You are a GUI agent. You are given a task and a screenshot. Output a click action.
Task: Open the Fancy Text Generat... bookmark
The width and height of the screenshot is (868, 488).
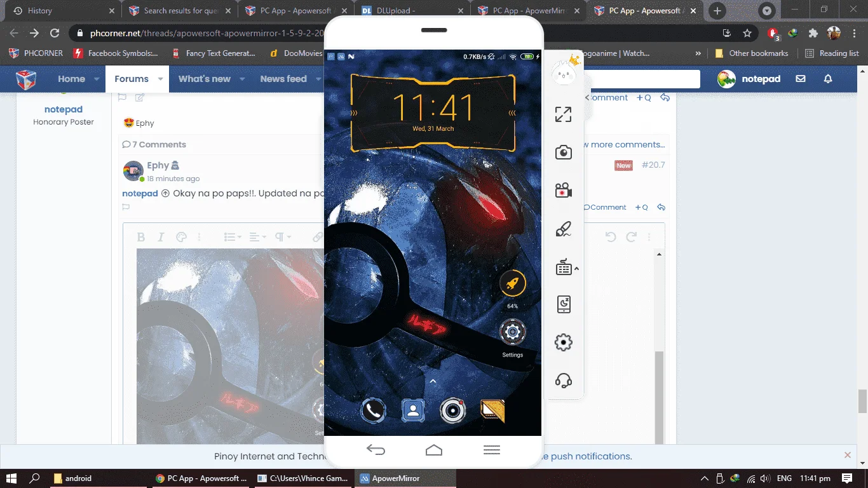214,53
